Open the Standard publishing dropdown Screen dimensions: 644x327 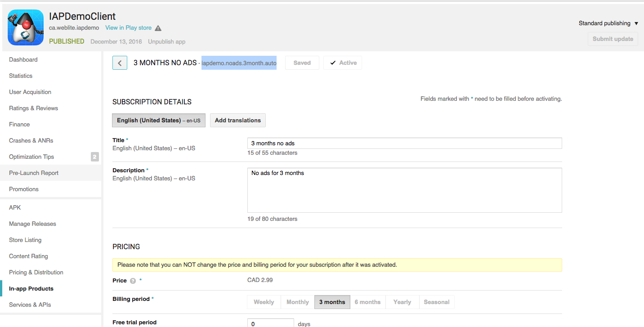point(608,23)
